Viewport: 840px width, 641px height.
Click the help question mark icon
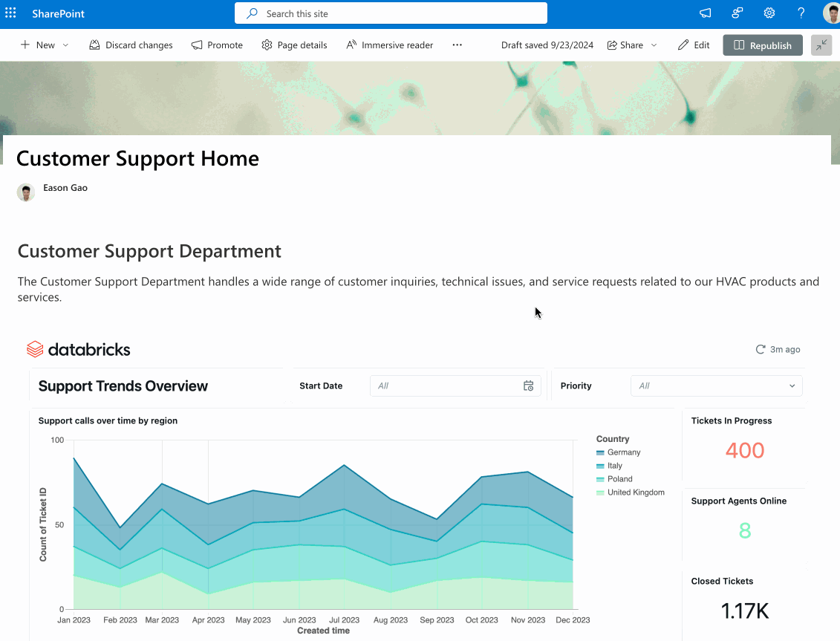coord(801,13)
